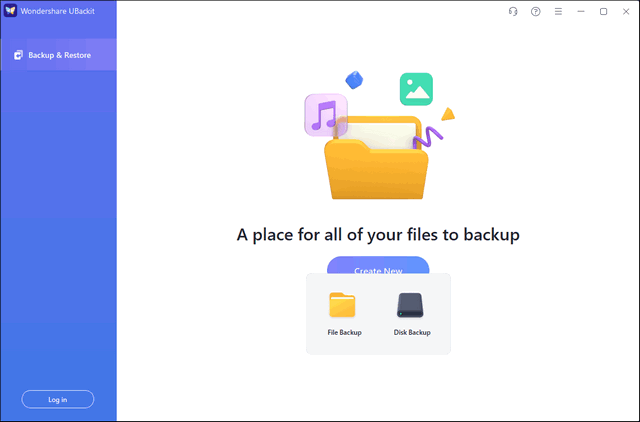
Task: Click the Log in button
Action: point(58,399)
